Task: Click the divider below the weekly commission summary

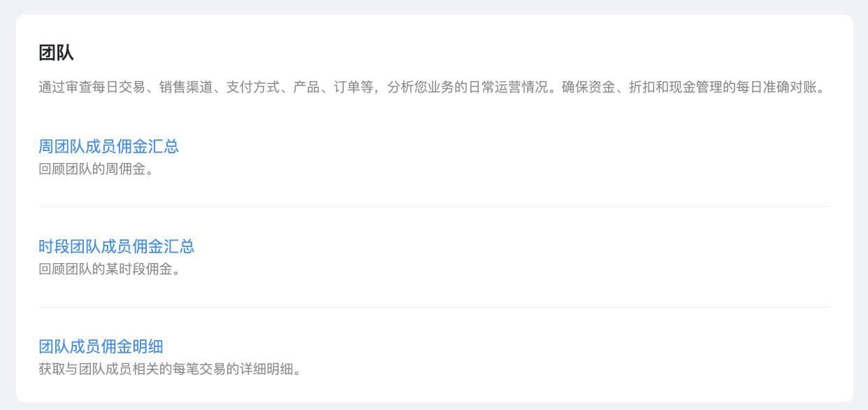Action: point(435,206)
